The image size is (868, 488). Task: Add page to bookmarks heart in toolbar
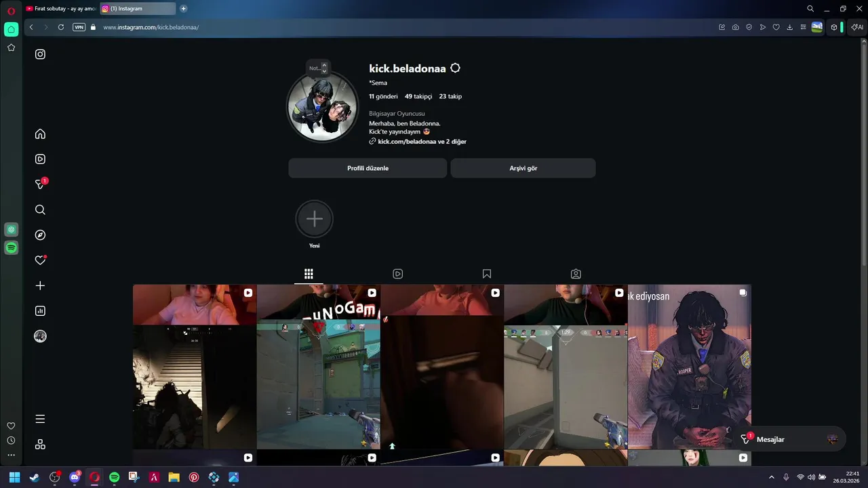coord(776,27)
